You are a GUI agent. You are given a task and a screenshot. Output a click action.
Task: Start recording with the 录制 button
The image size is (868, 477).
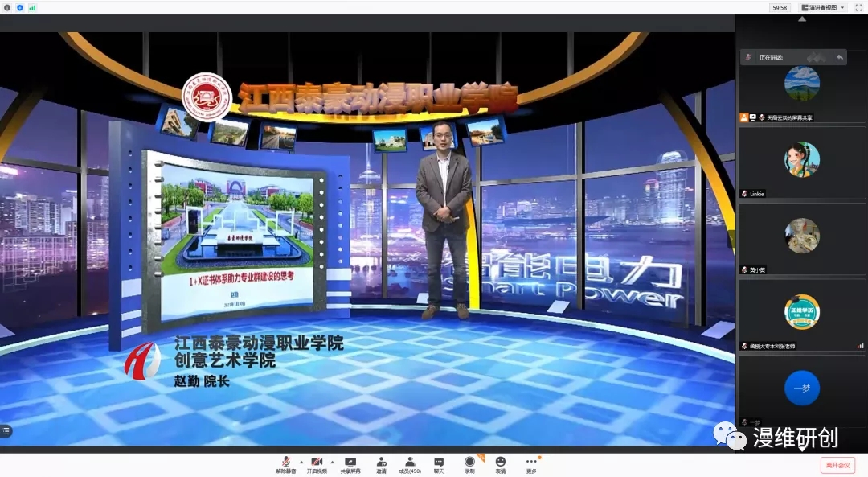click(x=469, y=465)
